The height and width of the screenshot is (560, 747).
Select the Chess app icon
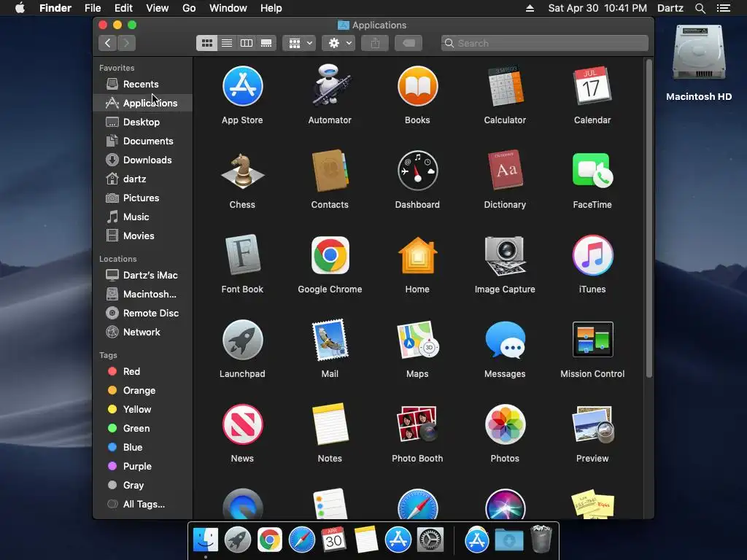coord(242,171)
